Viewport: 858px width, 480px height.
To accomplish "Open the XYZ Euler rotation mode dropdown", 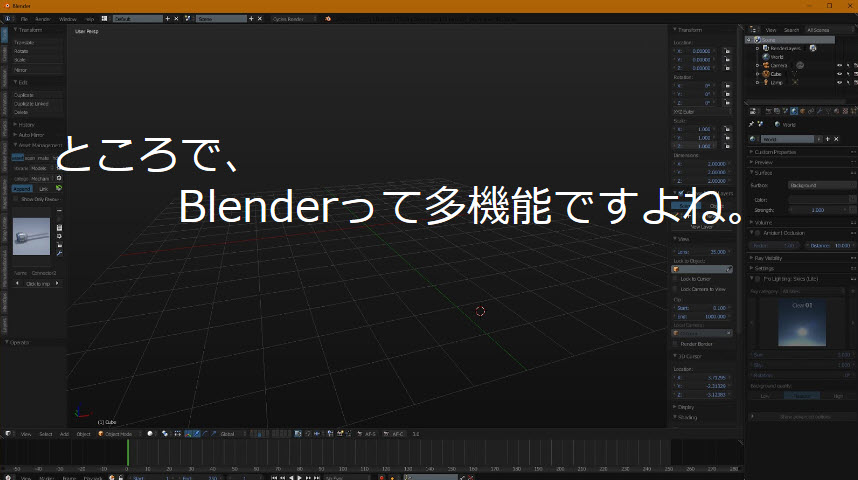I will (702, 112).
